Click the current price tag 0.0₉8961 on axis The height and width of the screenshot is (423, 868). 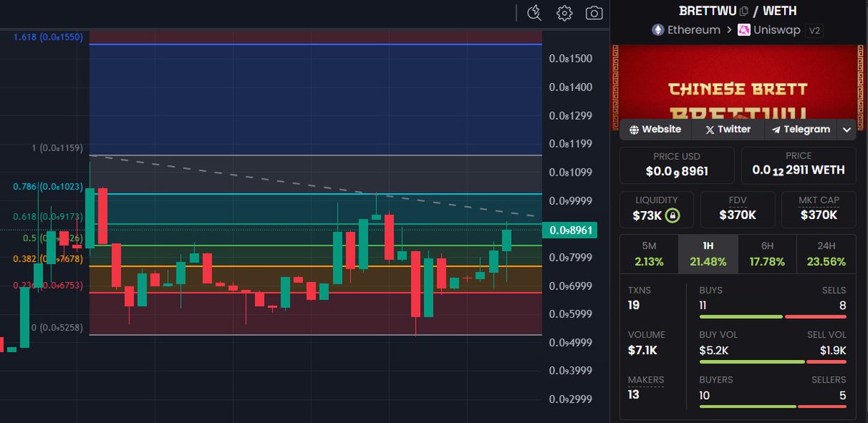click(x=571, y=231)
